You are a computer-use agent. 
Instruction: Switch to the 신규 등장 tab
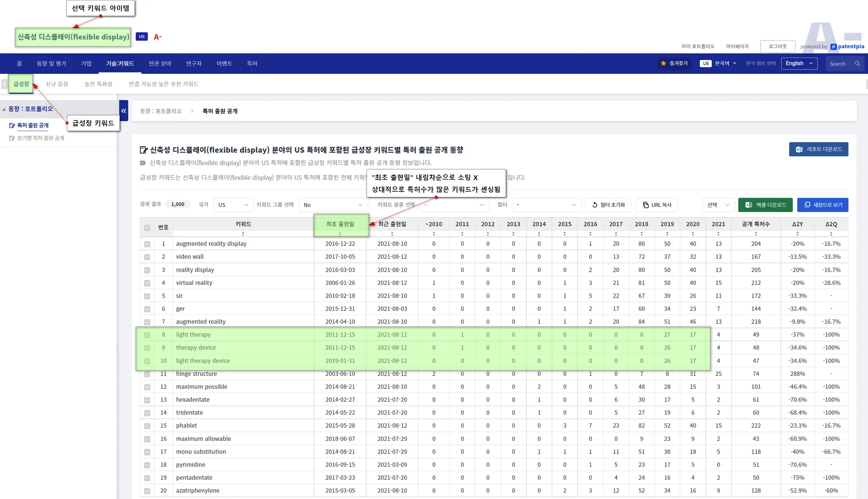click(57, 84)
